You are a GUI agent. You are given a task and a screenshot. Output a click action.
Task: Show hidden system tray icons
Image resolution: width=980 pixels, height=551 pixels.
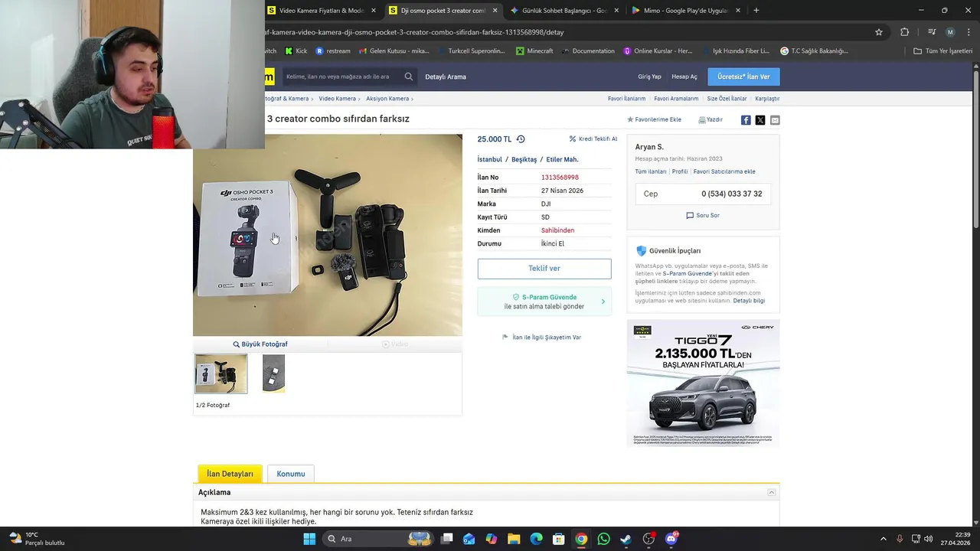883,539
